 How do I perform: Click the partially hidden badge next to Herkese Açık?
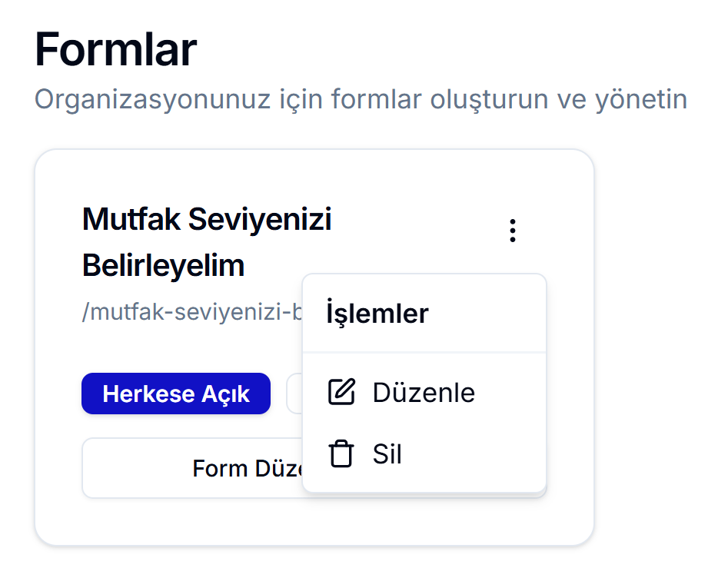click(x=294, y=394)
